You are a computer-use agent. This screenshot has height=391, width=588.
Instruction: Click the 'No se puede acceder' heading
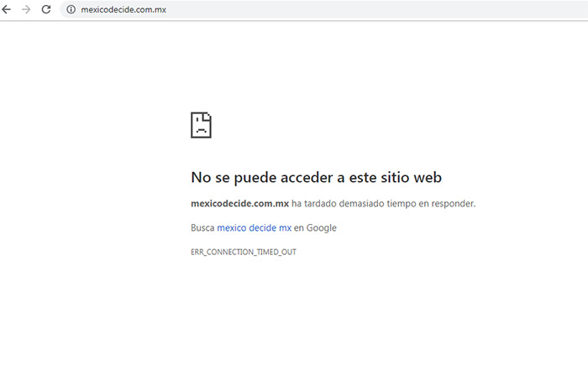pyautogui.click(x=316, y=177)
